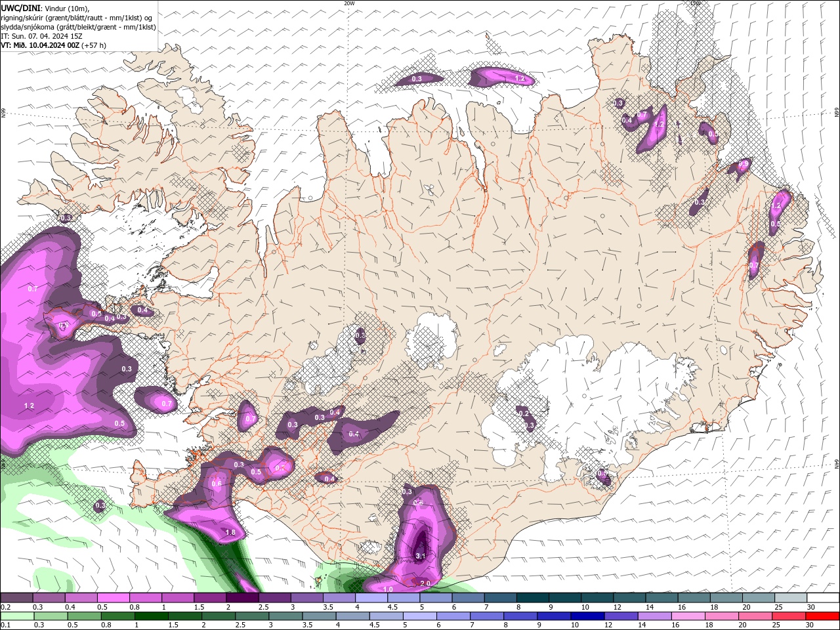Pick upper legend 1.5 dark magenta swatch
The width and height of the screenshot is (840, 630).
point(210,598)
